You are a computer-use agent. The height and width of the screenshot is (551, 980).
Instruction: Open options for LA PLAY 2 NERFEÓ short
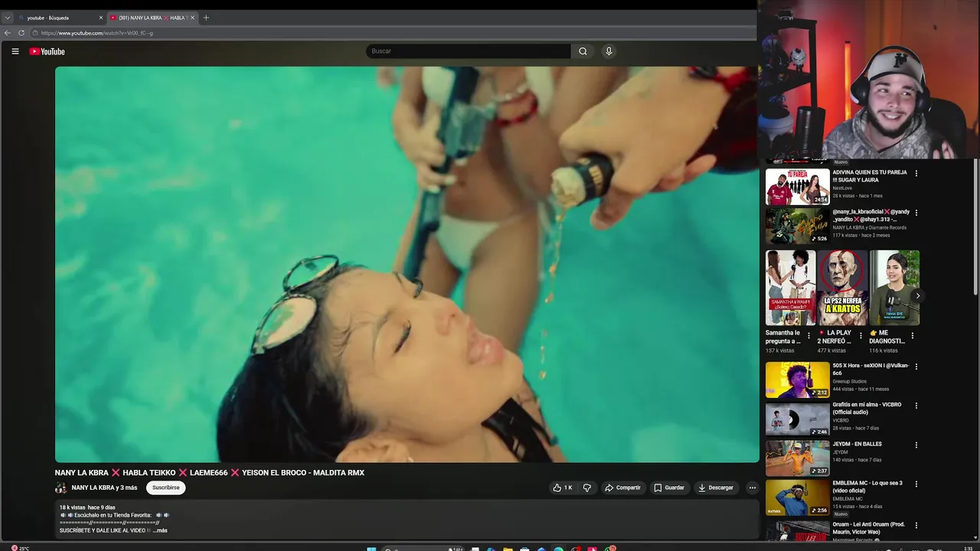tap(861, 335)
